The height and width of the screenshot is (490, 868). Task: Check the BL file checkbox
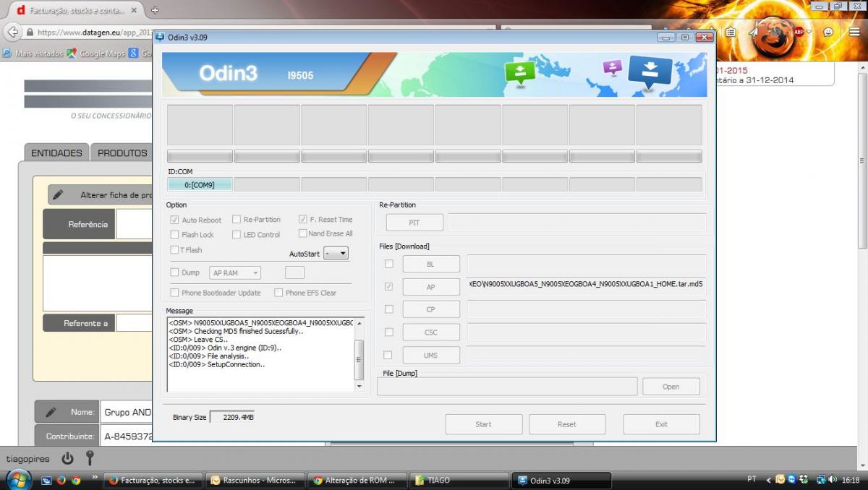(388, 264)
